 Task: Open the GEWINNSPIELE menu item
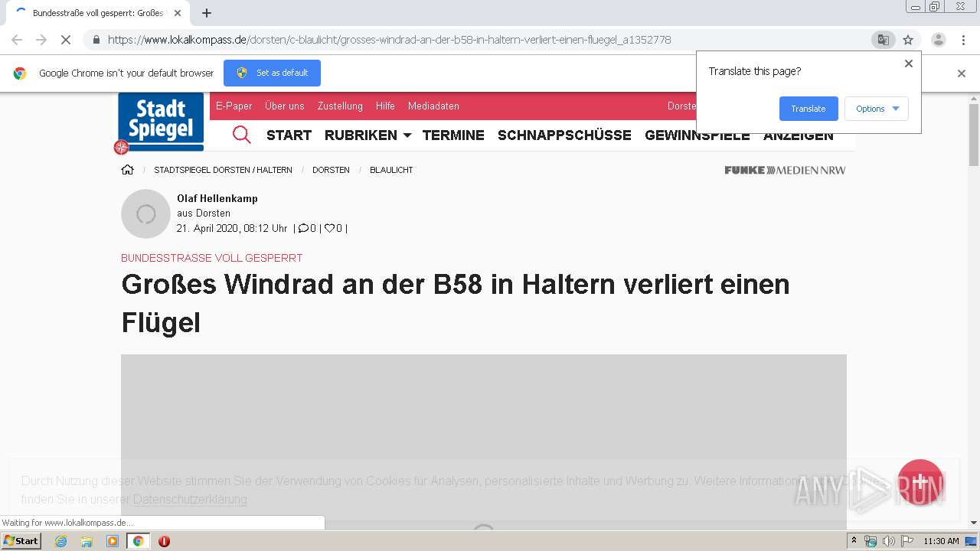coord(697,135)
